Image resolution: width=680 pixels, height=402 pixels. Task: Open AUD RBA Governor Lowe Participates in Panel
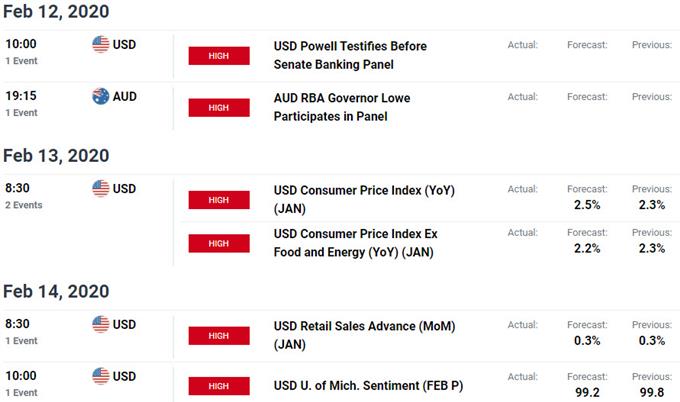[342, 107]
